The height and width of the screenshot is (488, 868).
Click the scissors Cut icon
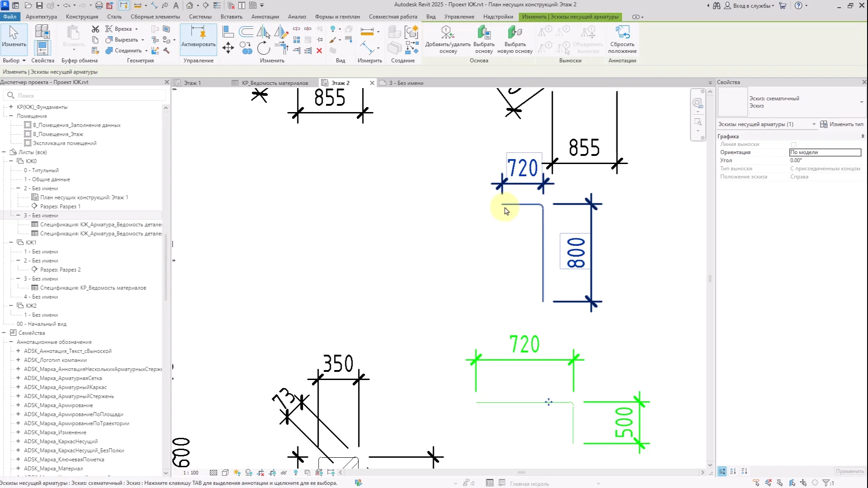point(95,29)
